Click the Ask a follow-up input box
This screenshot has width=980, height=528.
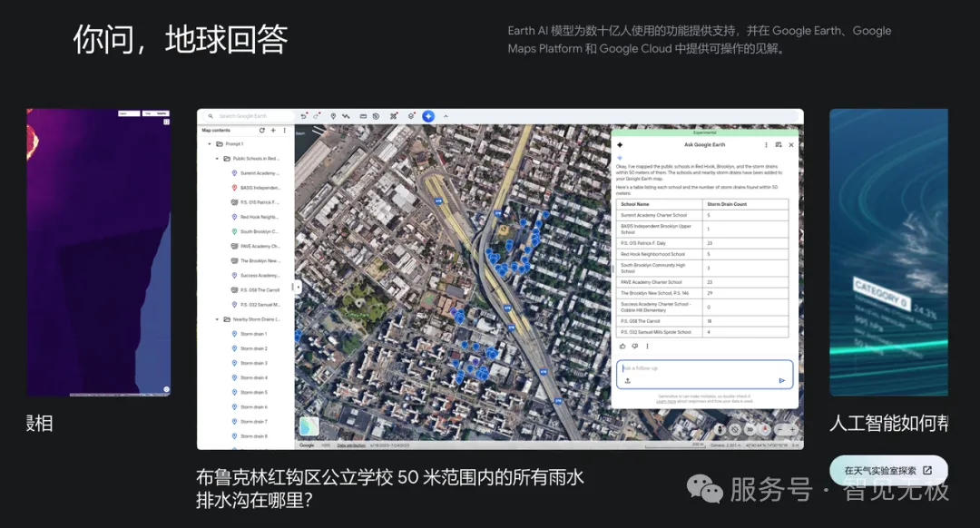[x=704, y=374]
